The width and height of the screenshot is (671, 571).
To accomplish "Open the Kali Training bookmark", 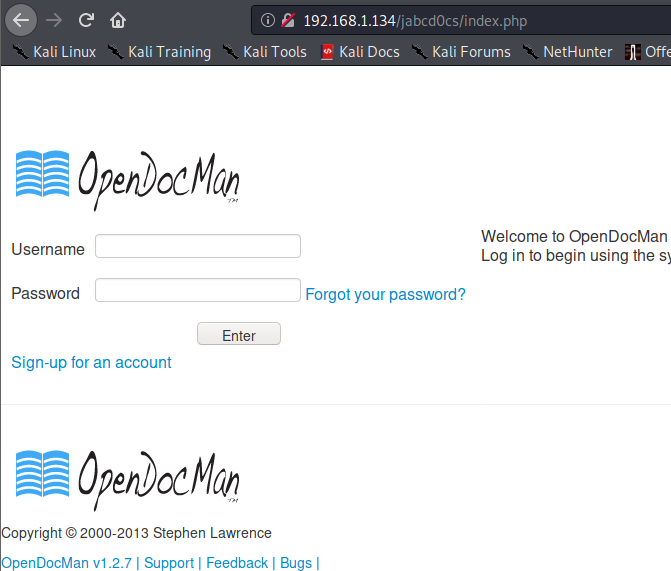I will [159, 52].
